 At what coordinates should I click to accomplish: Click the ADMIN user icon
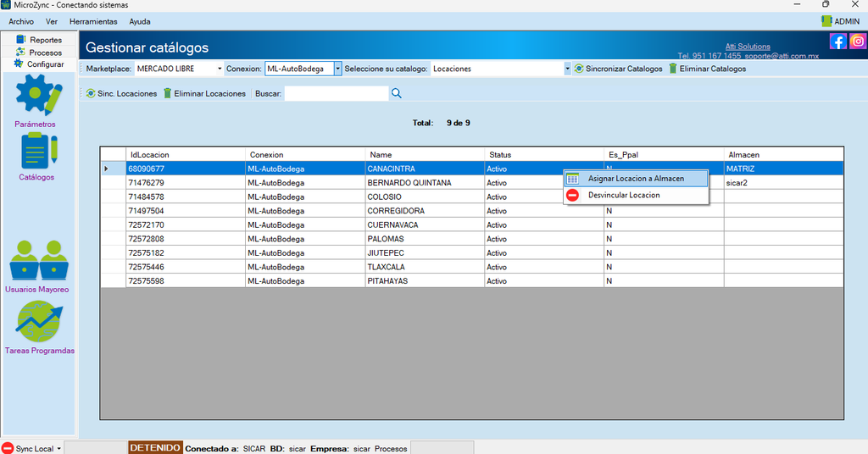826,21
